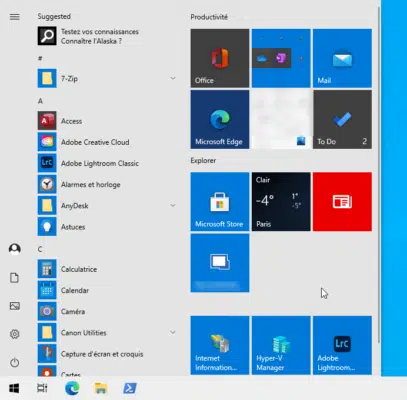Click the A letter header
Screen dimensions: 407x400
40,101
